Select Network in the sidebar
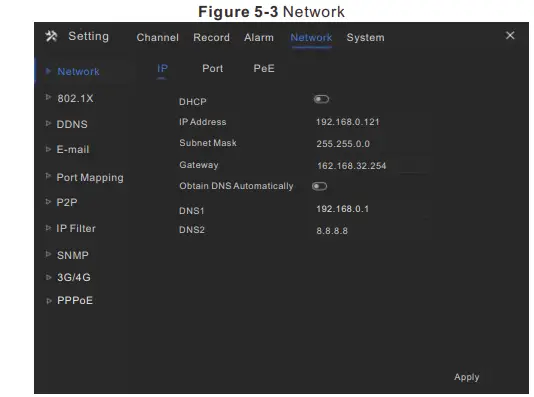The width and height of the screenshot is (534, 397). 78,72
